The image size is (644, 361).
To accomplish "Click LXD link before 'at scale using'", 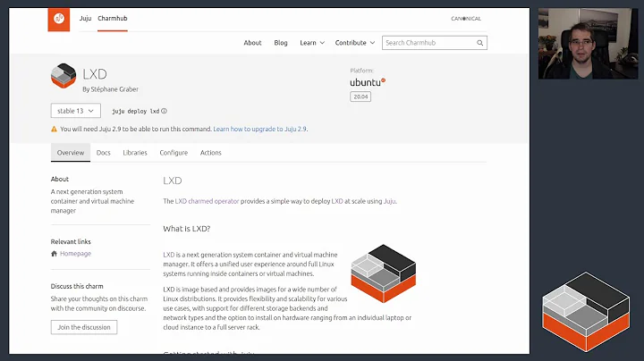I will tap(337, 201).
